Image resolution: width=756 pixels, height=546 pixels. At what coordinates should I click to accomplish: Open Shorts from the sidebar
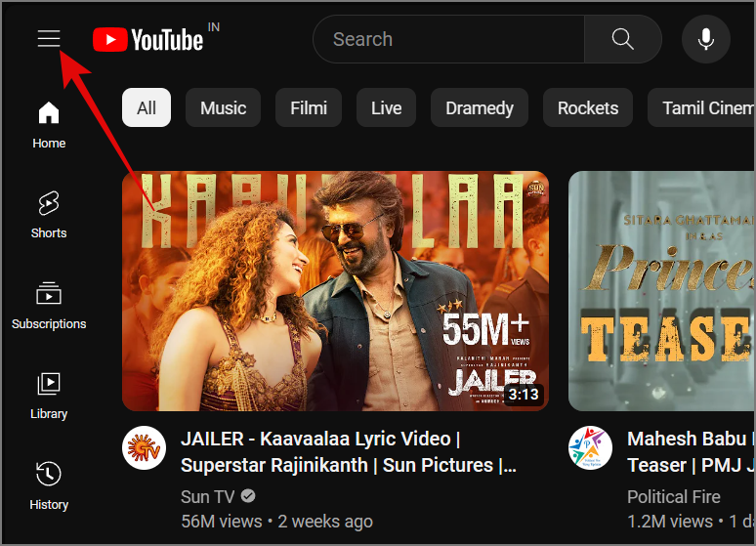click(x=49, y=215)
